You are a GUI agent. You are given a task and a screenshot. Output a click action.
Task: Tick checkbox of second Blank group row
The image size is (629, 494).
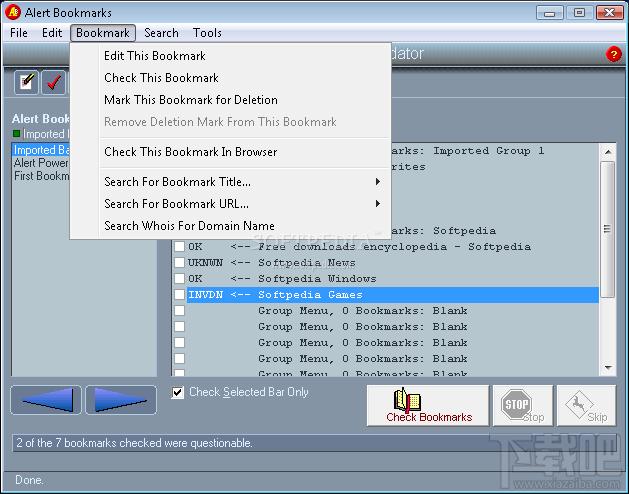point(179,327)
